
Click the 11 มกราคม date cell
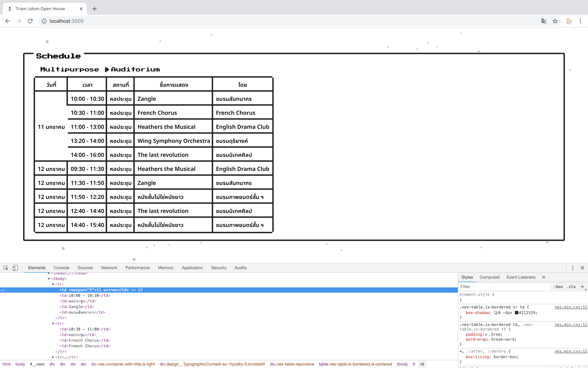[x=51, y=127]
